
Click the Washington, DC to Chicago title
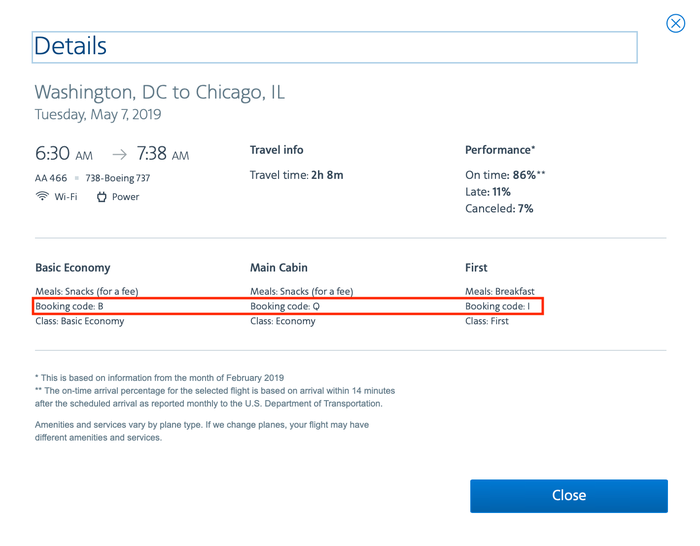tap(160, 92)
